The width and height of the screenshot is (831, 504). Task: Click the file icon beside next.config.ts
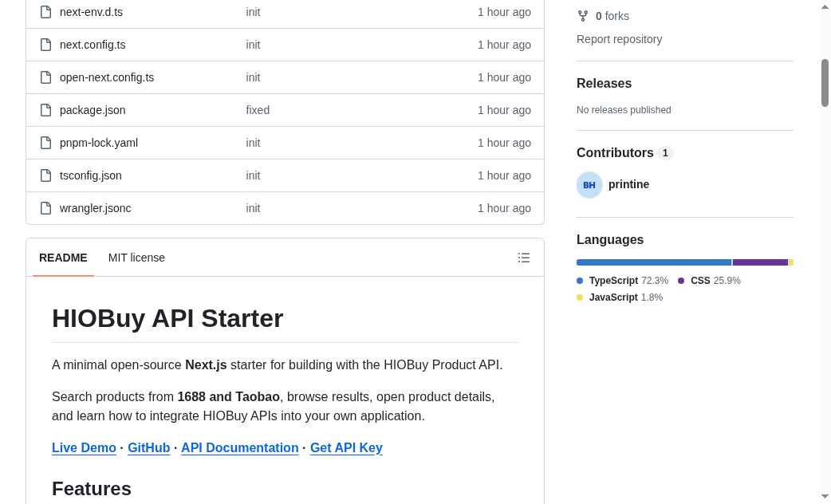pos(46,45)
